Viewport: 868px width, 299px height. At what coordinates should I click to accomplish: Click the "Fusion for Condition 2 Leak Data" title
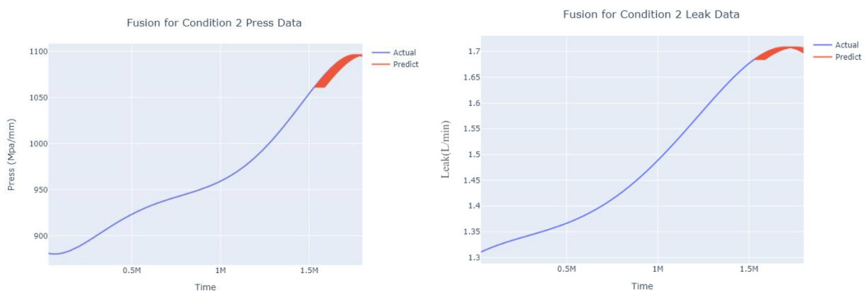click(x=651, y=15)
